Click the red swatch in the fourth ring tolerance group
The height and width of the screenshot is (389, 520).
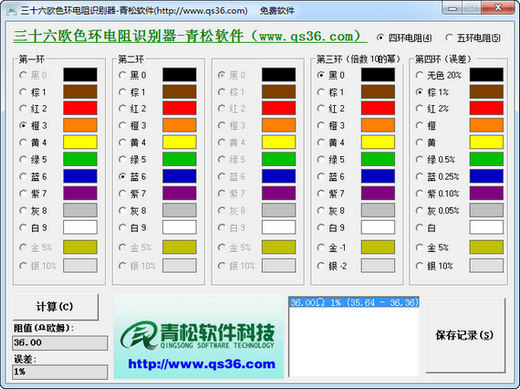click(486, 108)
